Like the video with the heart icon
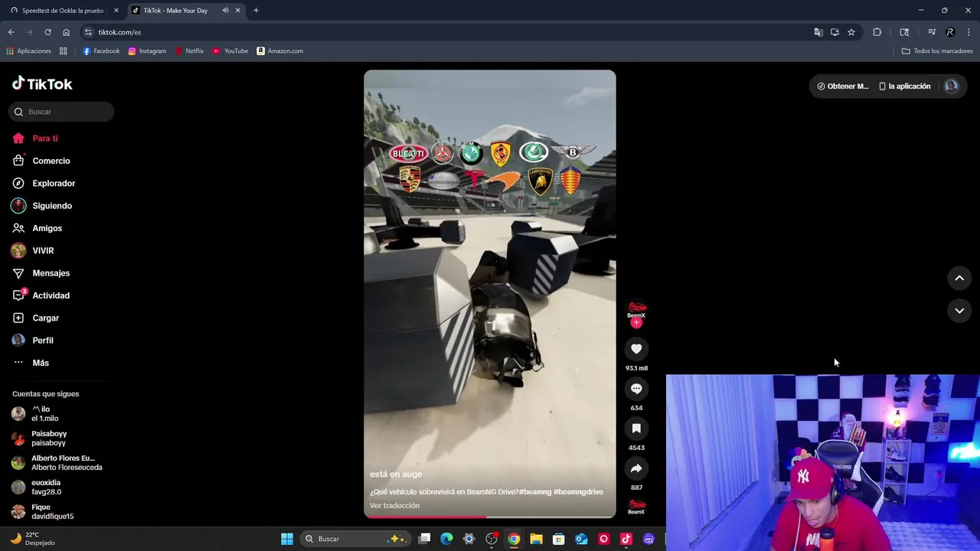Screen dimensions: 980x551 pyautogui.click(x=636, y=349)
